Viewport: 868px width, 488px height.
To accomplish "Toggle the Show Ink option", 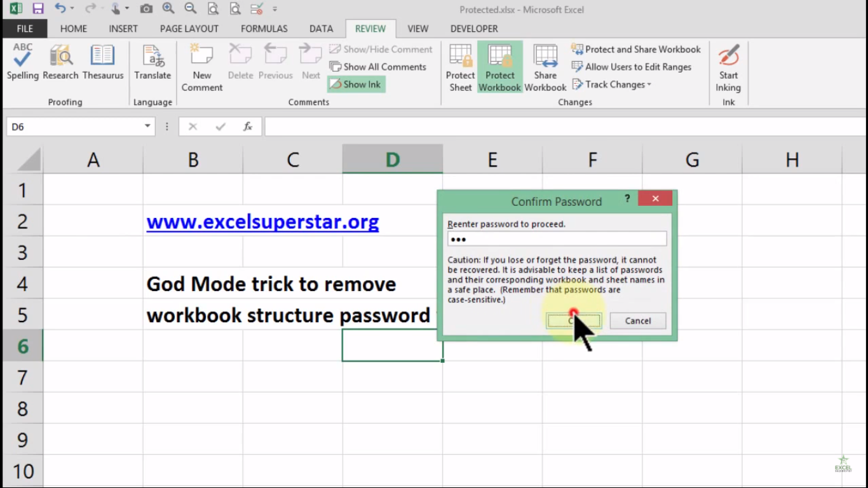I will [x=356, y=85].
